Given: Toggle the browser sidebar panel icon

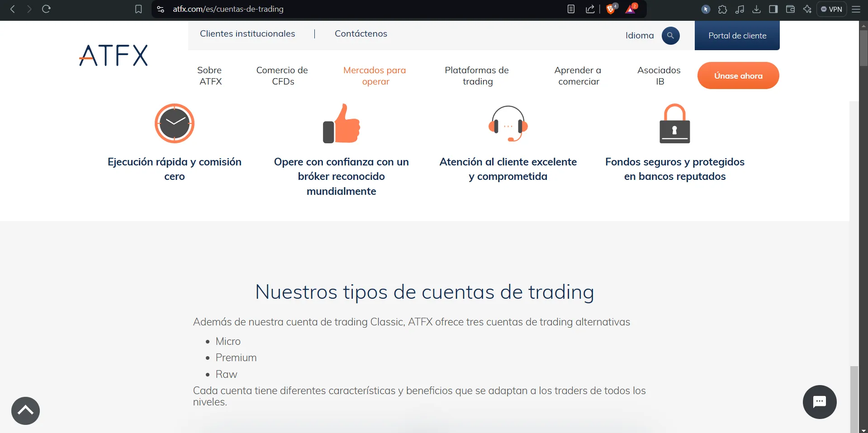Looking at the screenshot, I should click(x=773, y=9).
